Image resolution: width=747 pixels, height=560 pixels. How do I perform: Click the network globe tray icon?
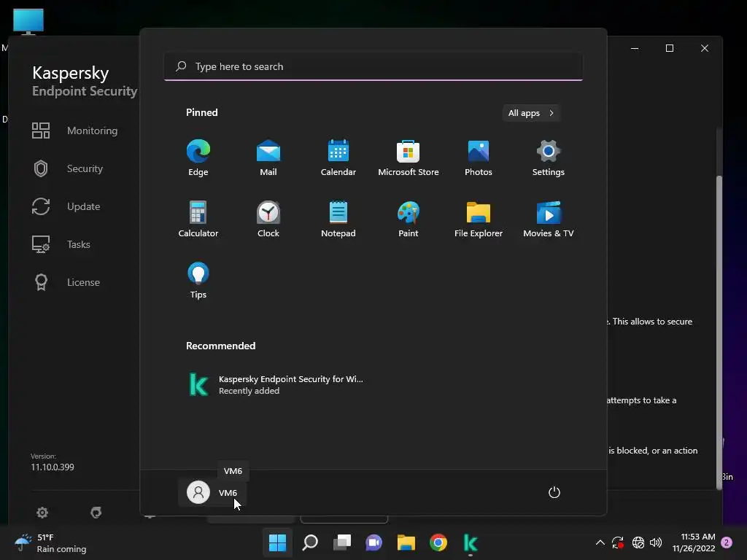click(x=638, y=542)
